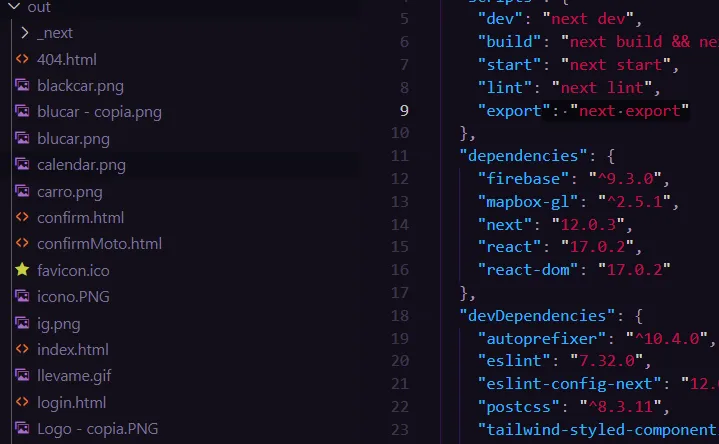Click the "react" dependency key

[509, 247]
